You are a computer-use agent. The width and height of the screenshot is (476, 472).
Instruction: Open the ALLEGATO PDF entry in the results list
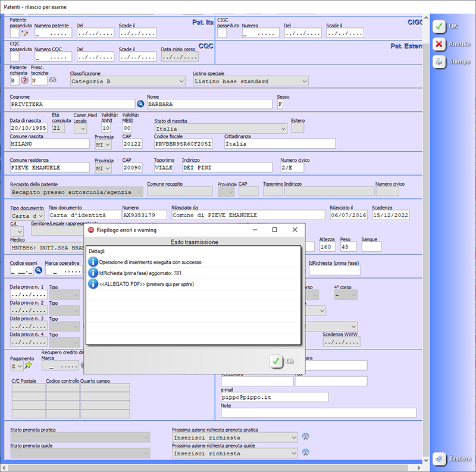point(146,284)
